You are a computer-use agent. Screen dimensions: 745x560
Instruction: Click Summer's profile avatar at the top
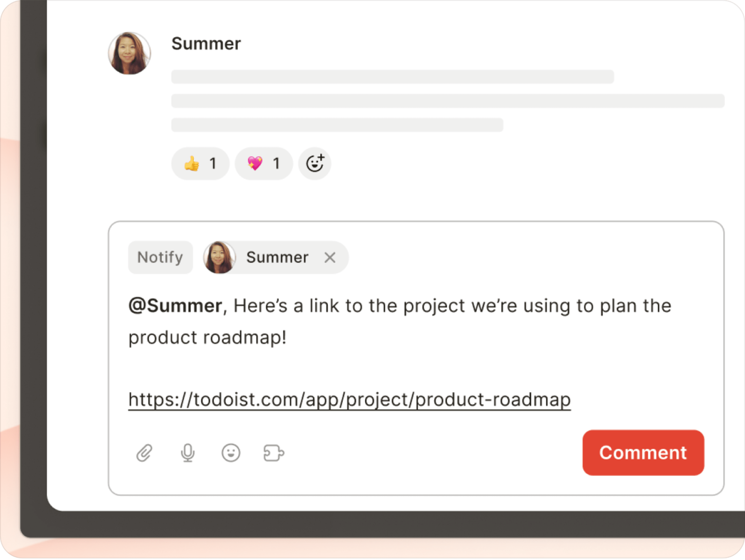pos(129,53)
